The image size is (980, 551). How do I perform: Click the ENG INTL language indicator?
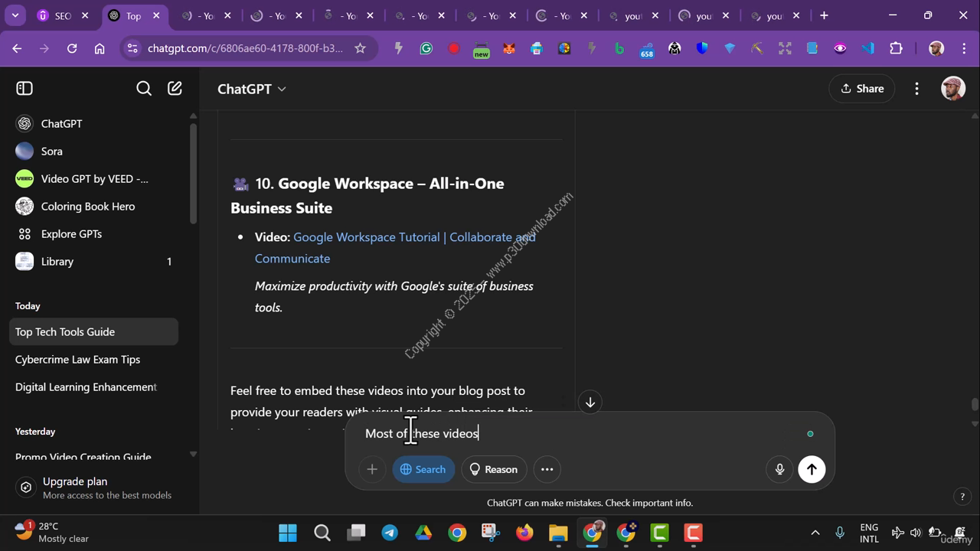pyautogui.click(x=869, y=533)
